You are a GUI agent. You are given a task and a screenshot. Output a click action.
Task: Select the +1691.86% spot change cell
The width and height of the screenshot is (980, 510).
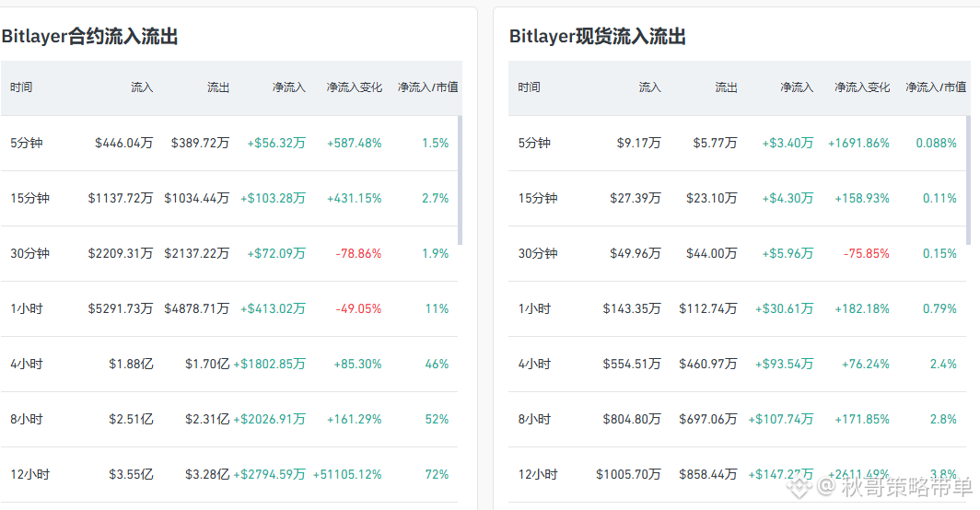click(x=858, y=143)
